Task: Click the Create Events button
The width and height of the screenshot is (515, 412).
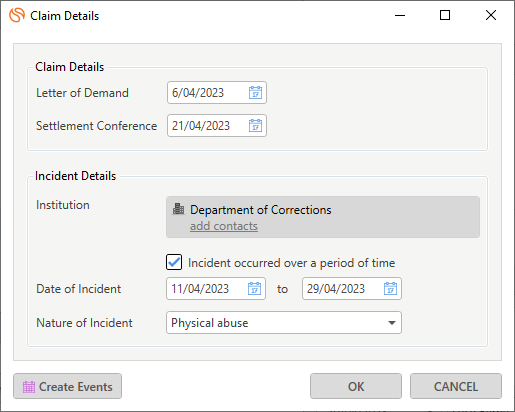Action: pyautogui.click(x=67, y=386)
